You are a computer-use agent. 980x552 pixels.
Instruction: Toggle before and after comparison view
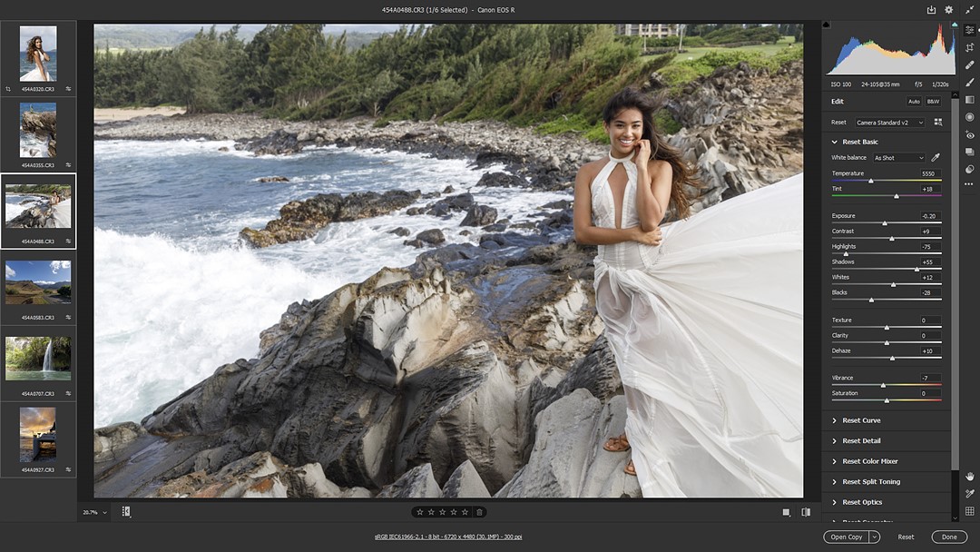point(806,511)
